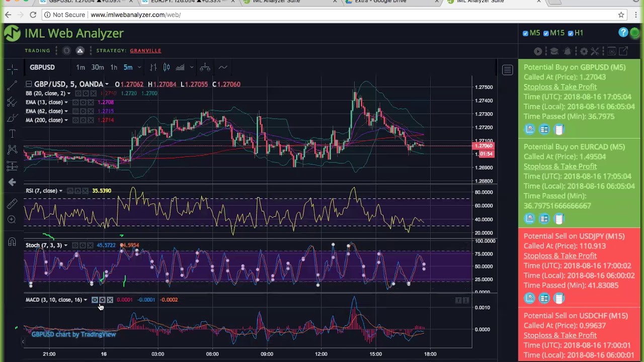Open EMA (62, close) dropdown arrow
This screenshot has height=362, width=644.
click(66, 111)
